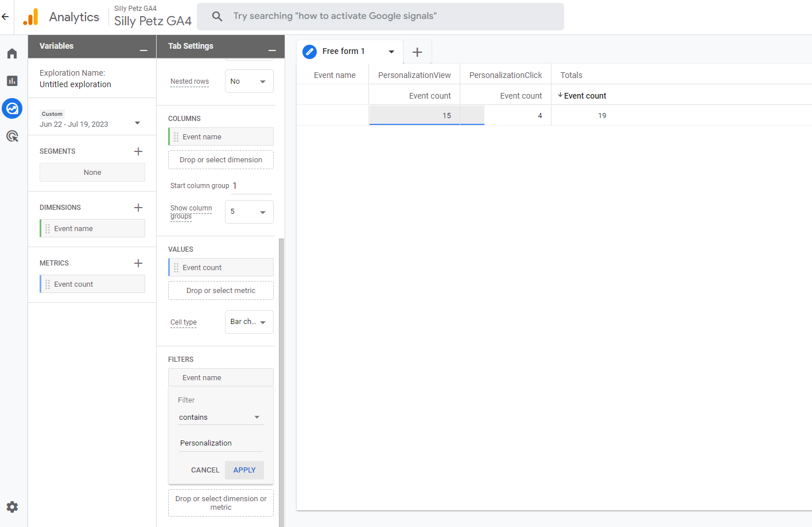Click the None segment placeholder
The height and width of the screenshot is (527, 812).
(x=92, y=173)
